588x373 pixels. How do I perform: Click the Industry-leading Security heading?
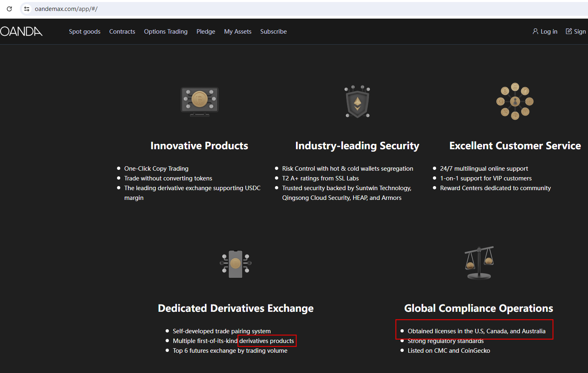coord(357,146)
